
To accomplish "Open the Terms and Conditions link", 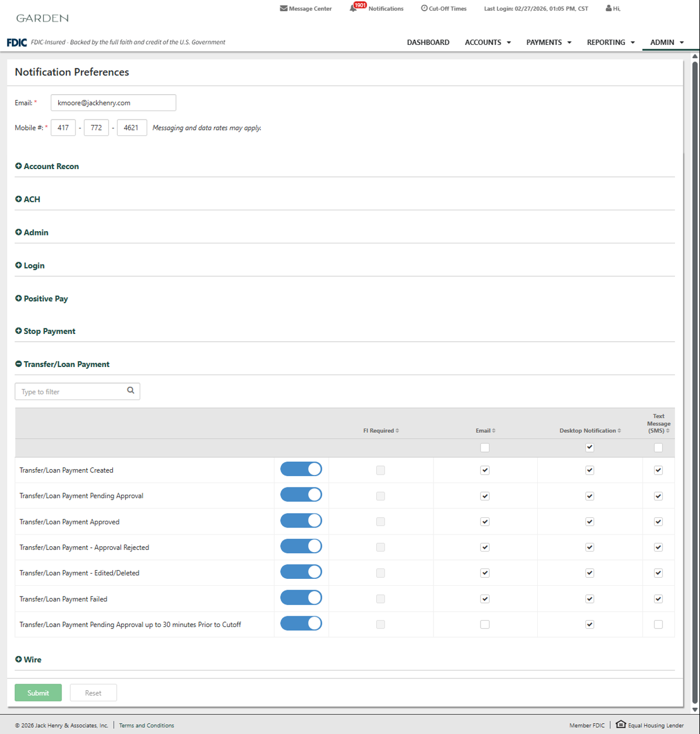I will [146, 725].
